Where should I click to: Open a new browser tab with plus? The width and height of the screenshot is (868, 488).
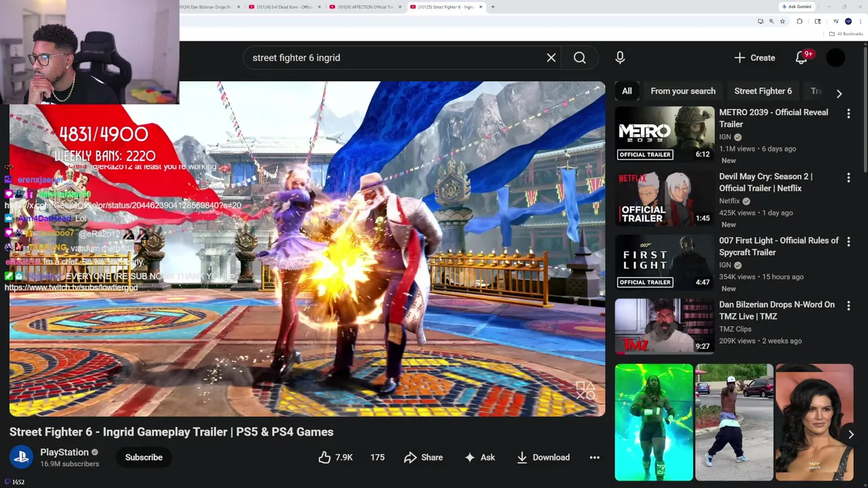coord(493,7)
